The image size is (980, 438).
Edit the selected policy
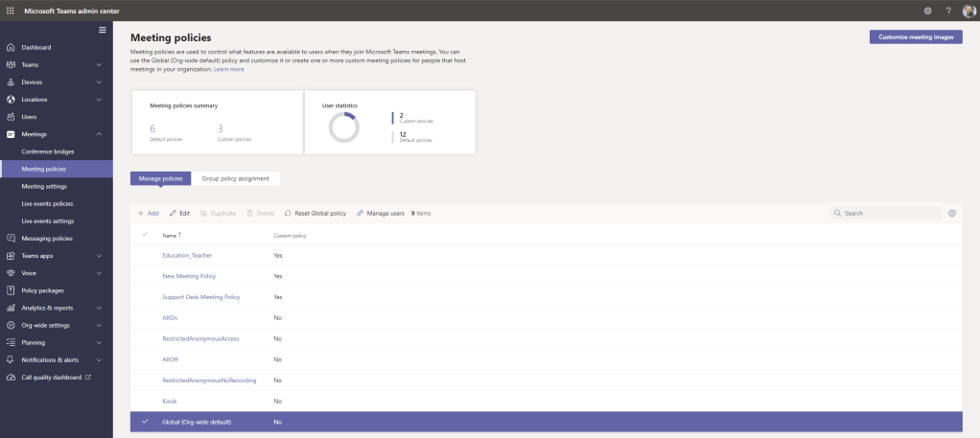(179, 213)
